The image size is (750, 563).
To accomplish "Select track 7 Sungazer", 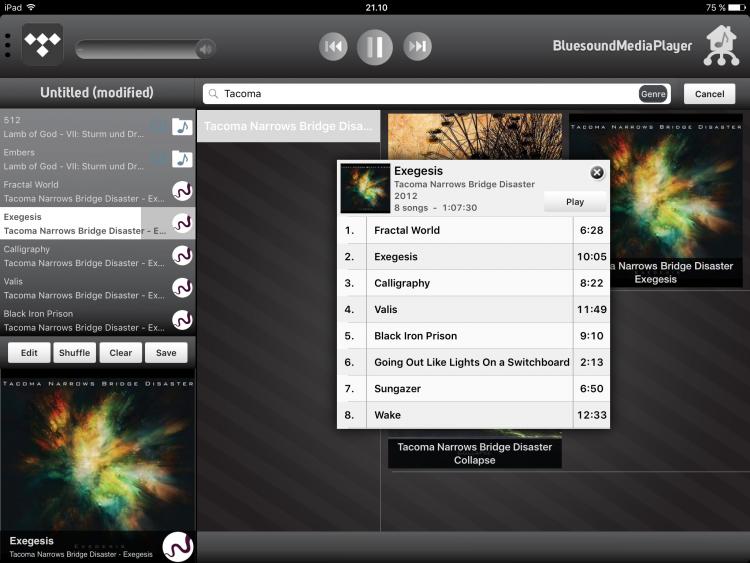I will 474,388.
